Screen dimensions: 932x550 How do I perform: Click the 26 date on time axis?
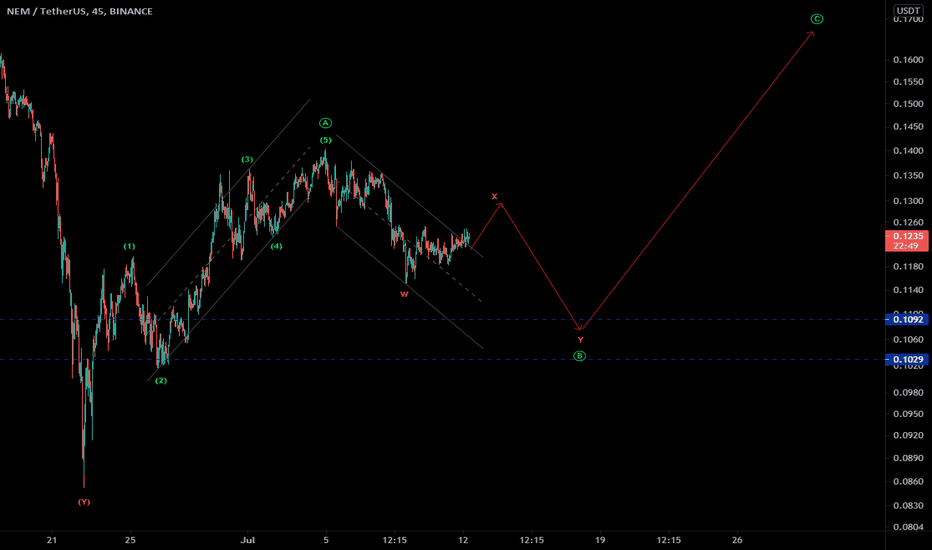(x=737, y=540)
